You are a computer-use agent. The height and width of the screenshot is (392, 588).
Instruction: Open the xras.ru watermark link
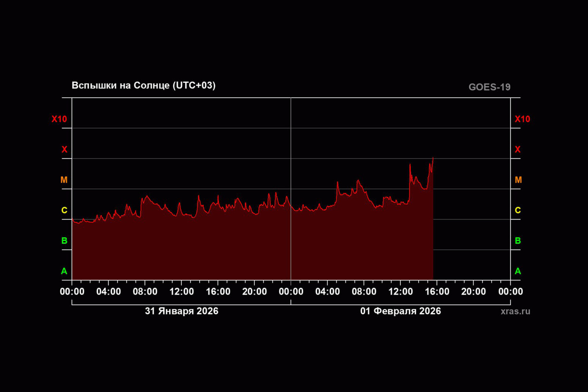tap(515, 311)
